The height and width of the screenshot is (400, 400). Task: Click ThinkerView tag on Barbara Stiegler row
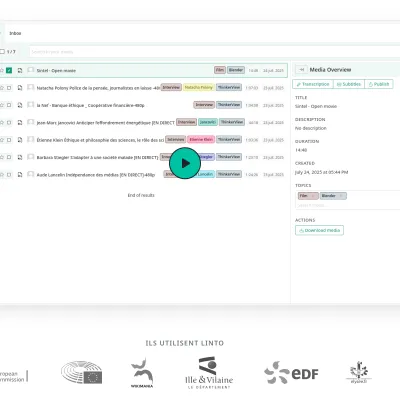[229, 157]
